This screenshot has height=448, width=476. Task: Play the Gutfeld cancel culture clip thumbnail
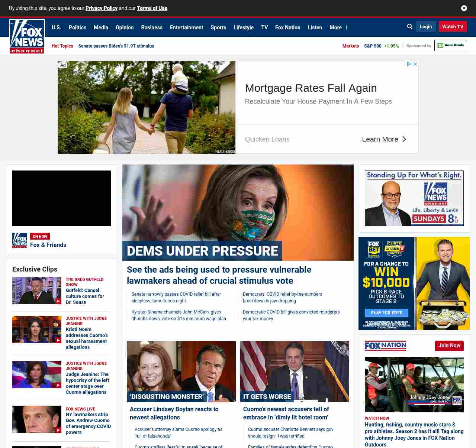[x=37, y=290]
